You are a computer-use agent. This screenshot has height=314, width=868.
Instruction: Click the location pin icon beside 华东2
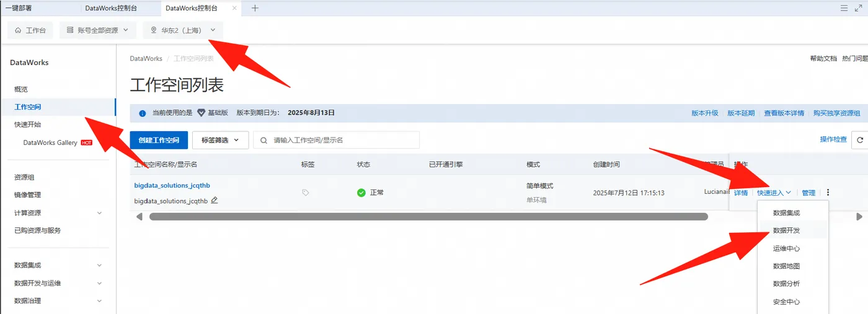[154, 30]
